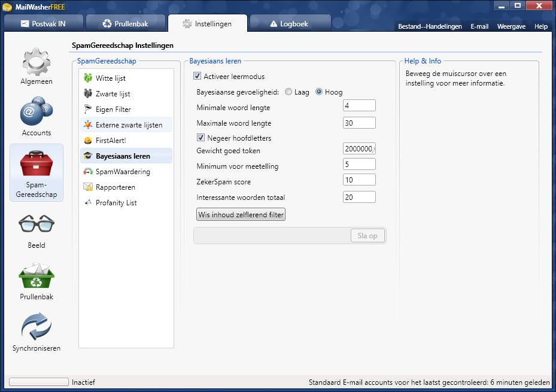This screenshot has width=556, height=392.
Task: Select Eigen Filter entry
Action: point(126,109)
